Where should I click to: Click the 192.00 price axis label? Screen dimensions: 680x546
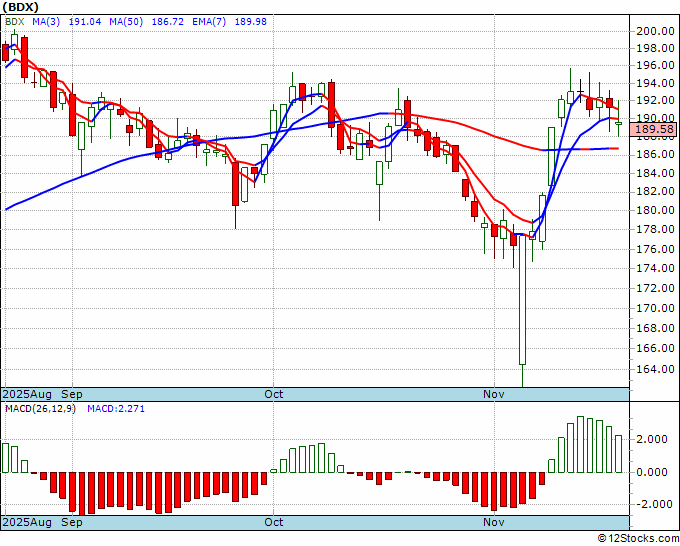click(655, 100)
